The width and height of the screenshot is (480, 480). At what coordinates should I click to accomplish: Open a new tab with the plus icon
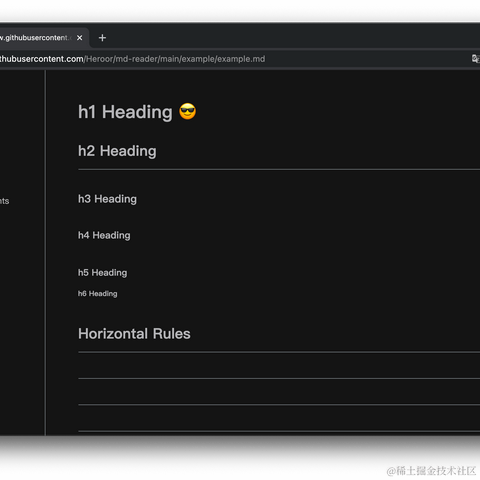(102, 38)
